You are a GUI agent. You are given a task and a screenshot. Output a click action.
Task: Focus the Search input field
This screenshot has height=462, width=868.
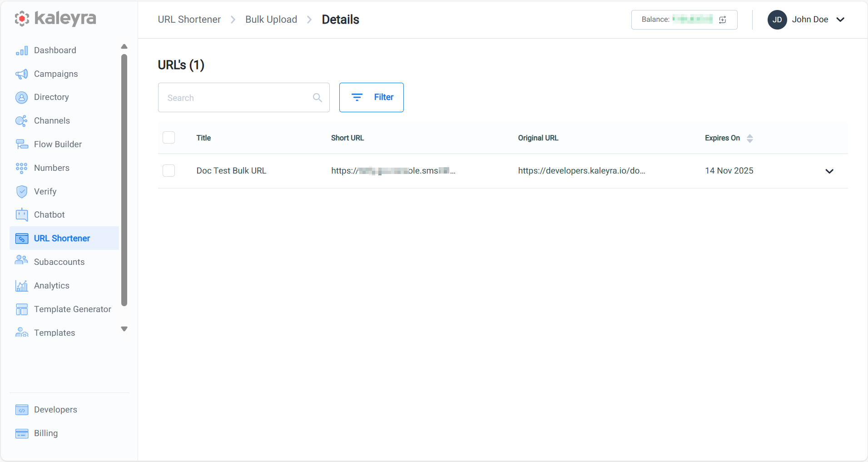pyautogui.click(x=243, y=98)
